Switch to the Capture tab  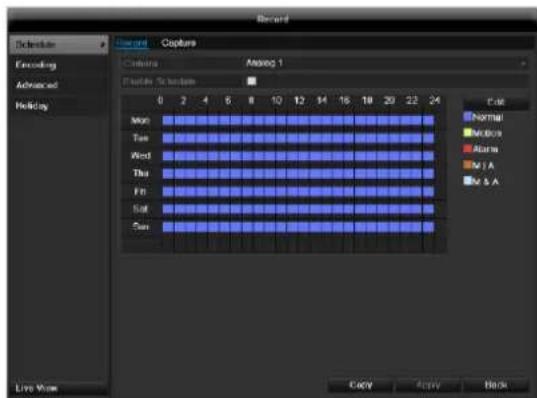point(178,43)
